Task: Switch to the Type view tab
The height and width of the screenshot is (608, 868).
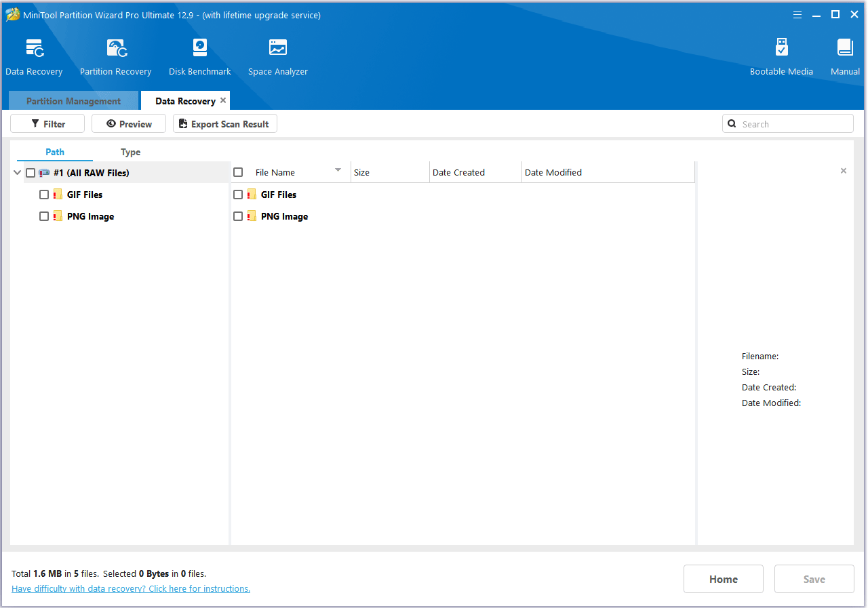Action: [131, 152]
